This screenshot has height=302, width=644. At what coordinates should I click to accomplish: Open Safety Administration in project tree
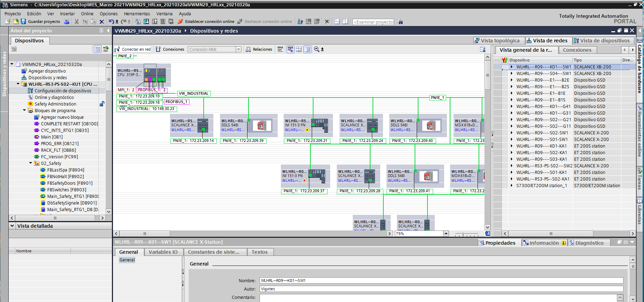coord(55,104)
